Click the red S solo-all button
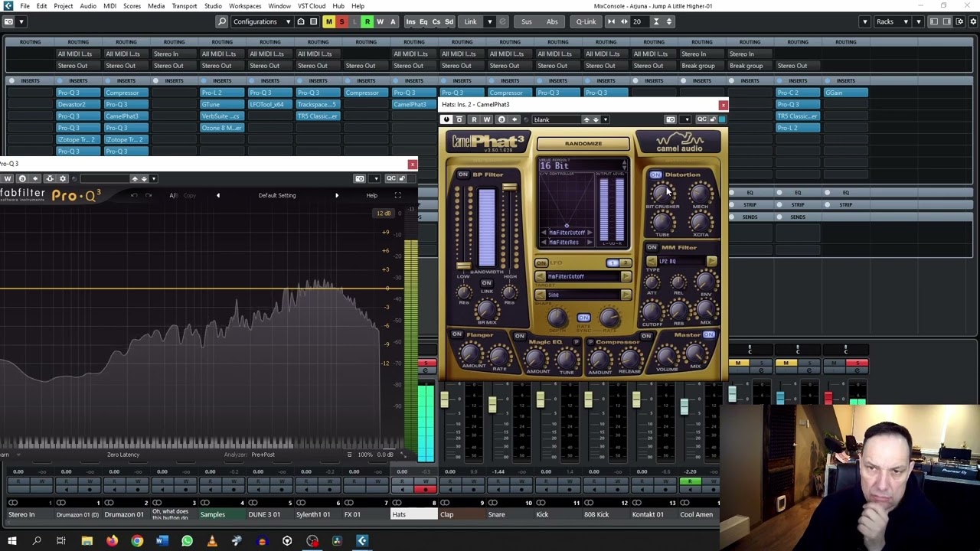980x551 pixels. click(341, 21)
